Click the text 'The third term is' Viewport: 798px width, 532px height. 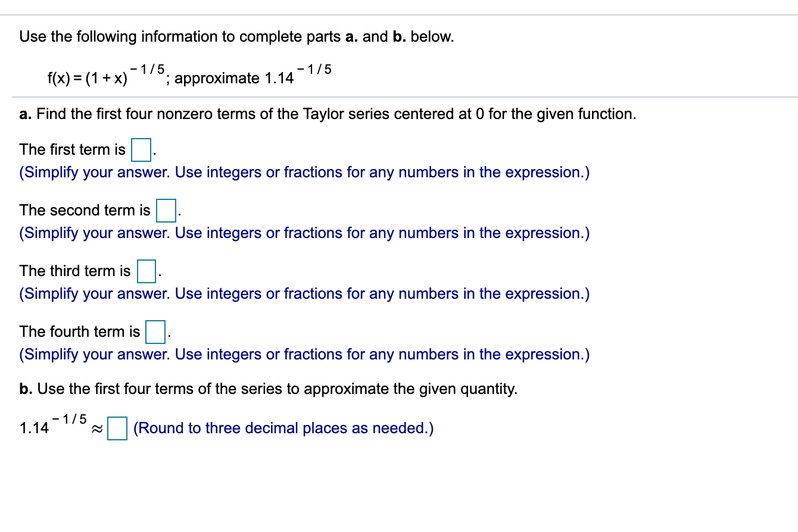[x=74, y=271]
